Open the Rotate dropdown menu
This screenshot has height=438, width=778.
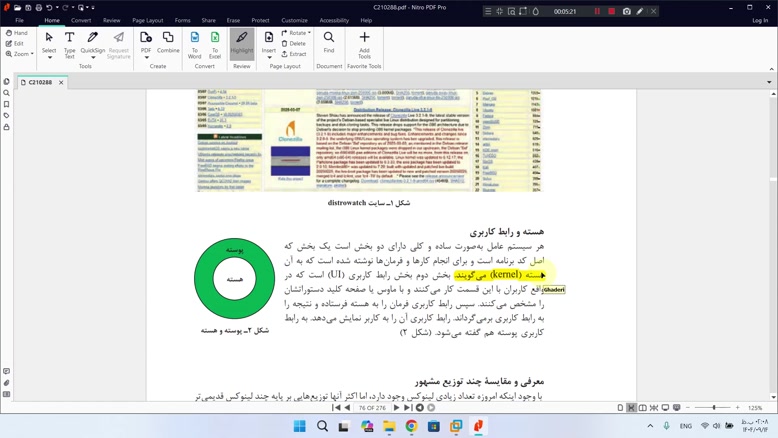pos(296,33)
